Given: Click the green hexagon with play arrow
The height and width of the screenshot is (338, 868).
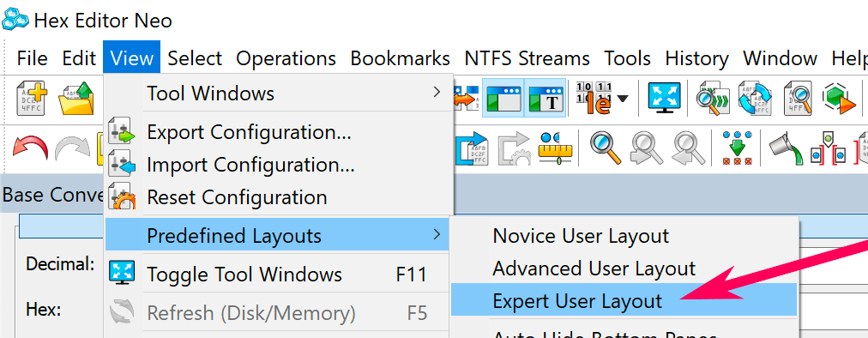Looking at the screenshot, I should click(x=839, y=99).
